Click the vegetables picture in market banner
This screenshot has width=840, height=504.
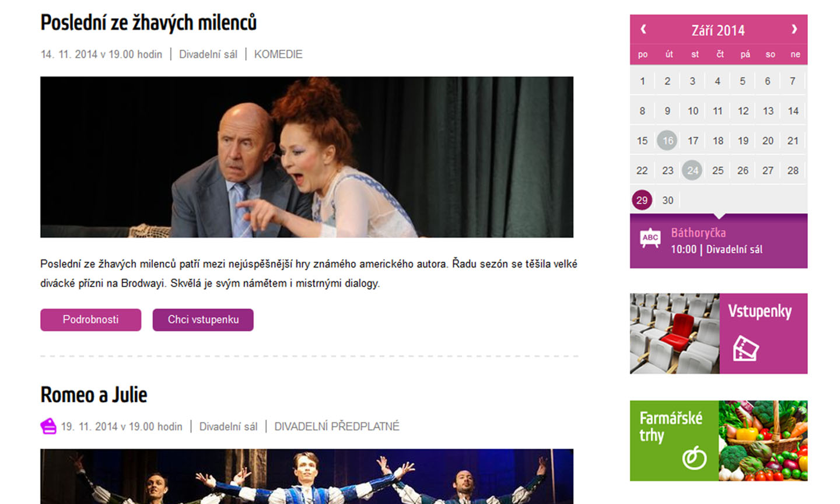point(763,441)
